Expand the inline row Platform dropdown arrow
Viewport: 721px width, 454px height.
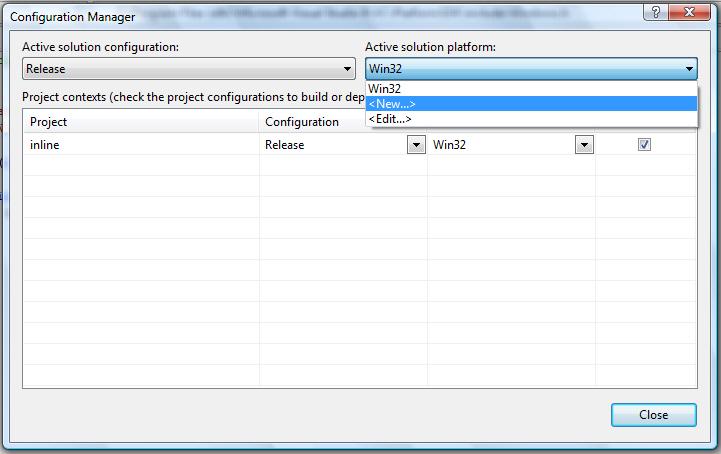pos(584,145)
